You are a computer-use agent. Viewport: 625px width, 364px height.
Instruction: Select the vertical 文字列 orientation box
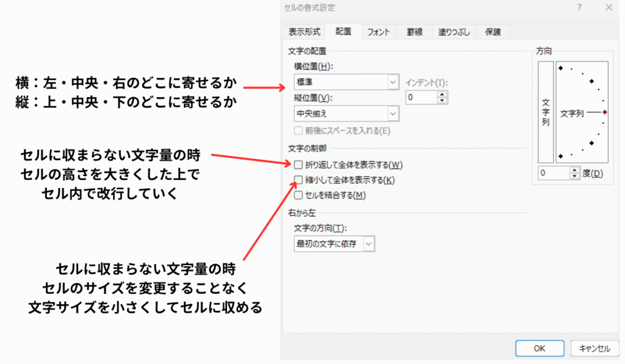tap(546, 113)
